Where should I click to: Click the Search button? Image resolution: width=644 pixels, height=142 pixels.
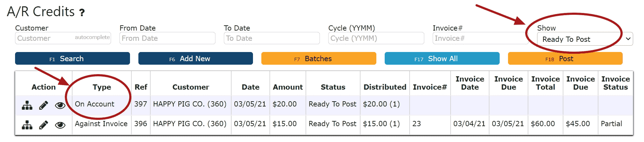pyautogui.click(x=73, y=58)
